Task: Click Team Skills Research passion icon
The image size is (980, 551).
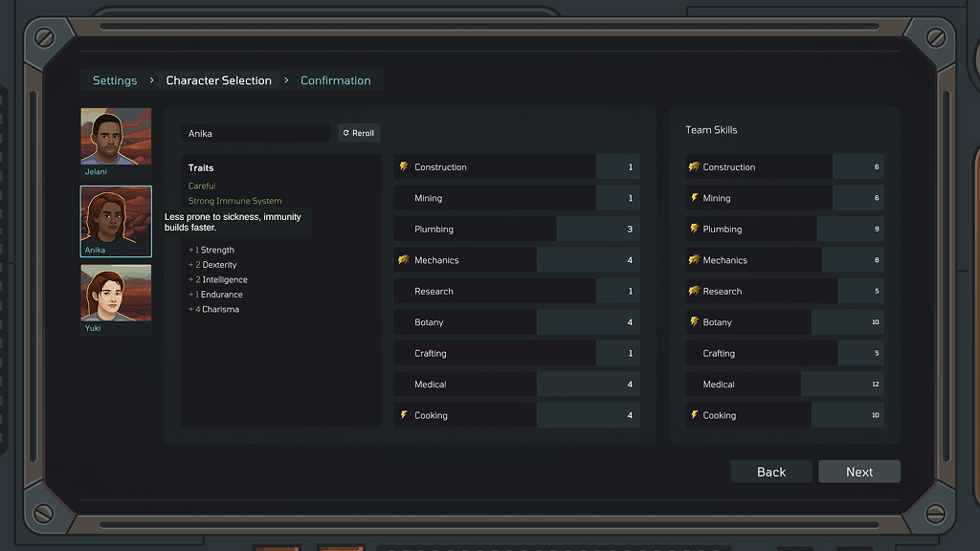Action: click(694, 291)
